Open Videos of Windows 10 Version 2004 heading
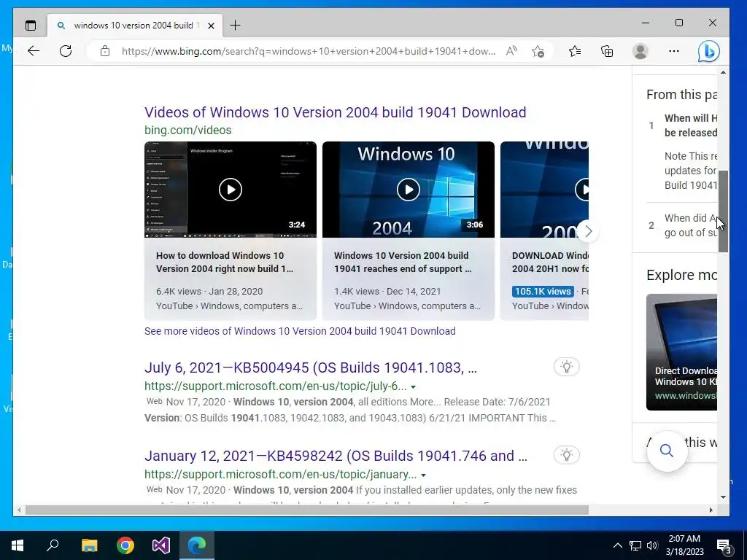The image size is (747, 560). click(336, 112)
